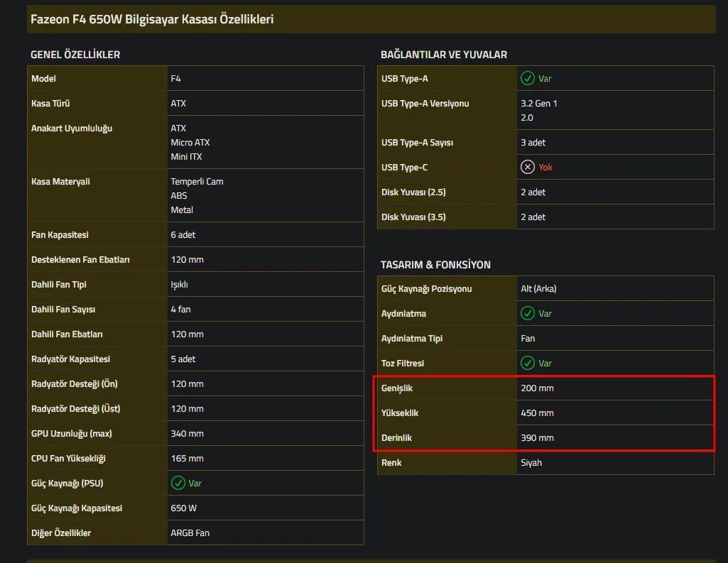Click the 'Renk' label
The height and width of the screenshot is (563, 728).
pyautogui.click(x=391, y=463)
